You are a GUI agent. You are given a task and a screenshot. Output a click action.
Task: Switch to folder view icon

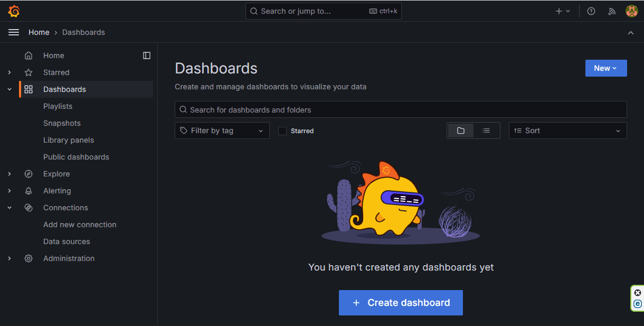pyautogui.click(x=461, y=131)
